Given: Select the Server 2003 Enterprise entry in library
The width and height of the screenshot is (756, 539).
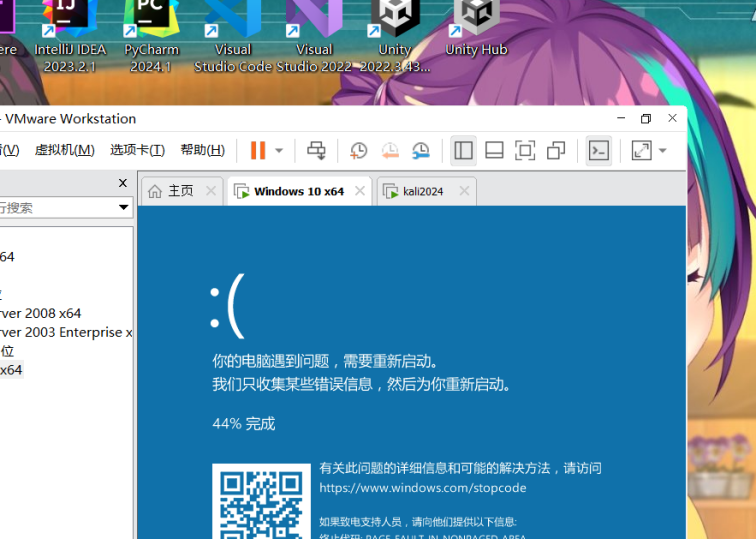Looking at the screenshot, I should point(66,332).
